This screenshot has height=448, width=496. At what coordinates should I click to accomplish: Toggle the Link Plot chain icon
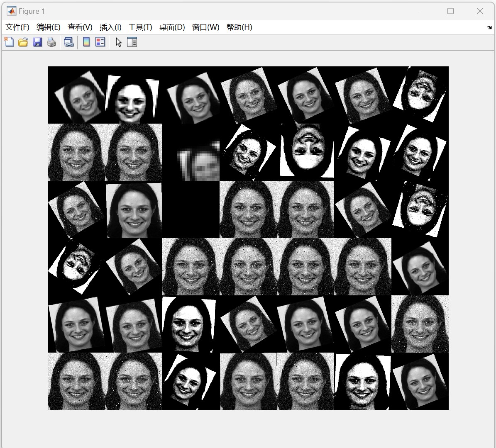click(x=68, y=42)
